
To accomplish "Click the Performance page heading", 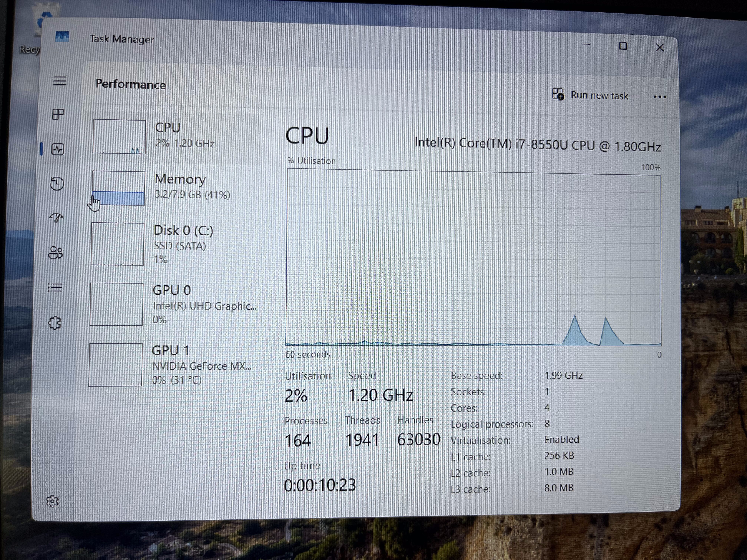I will pyautogui.click(x=131, y=84).
